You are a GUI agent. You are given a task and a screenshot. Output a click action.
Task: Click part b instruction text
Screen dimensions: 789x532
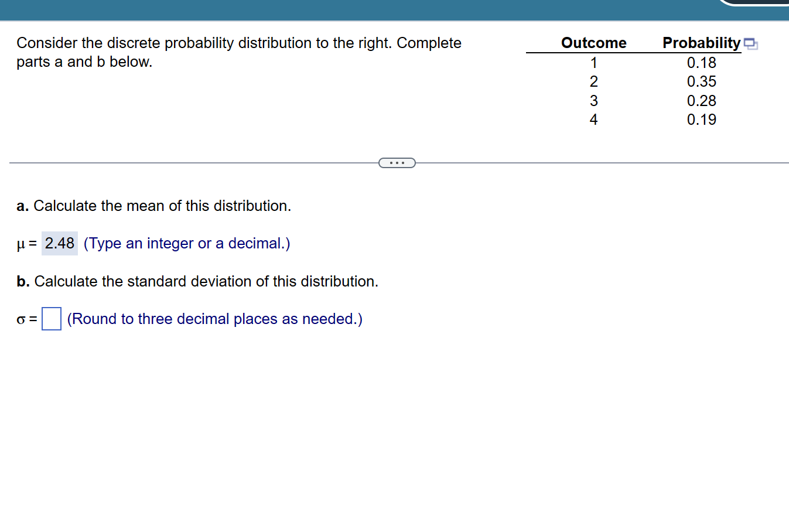click(197, 281)
